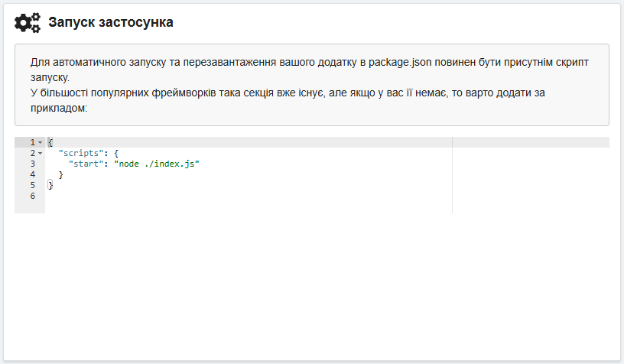Click the vertical print margin line in editor
The height and width of the screenshot is (364, 624).
(x=453, y=174)
